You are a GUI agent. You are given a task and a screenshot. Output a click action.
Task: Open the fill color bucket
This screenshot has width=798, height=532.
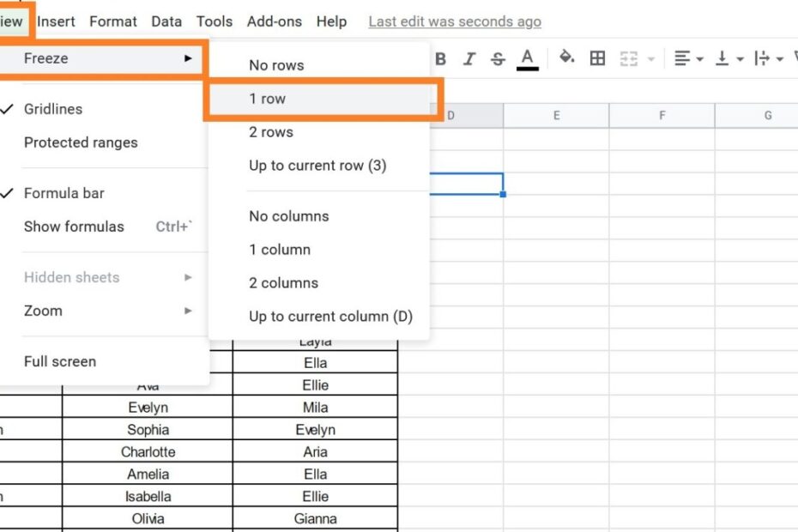566,58
